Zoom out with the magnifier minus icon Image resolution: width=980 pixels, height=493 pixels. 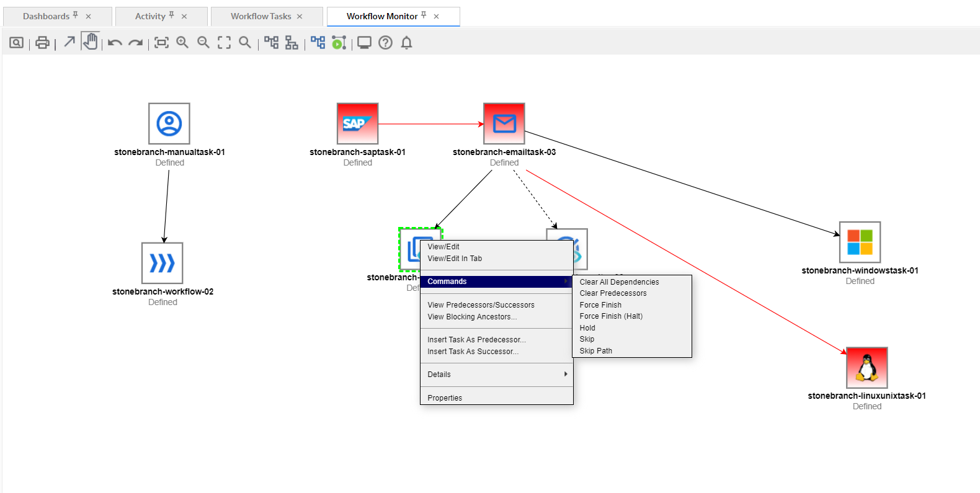point(203,42)
